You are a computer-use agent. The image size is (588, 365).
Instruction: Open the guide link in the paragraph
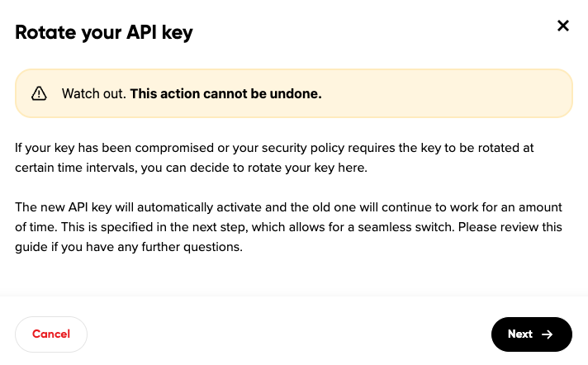tap(31, 247)
